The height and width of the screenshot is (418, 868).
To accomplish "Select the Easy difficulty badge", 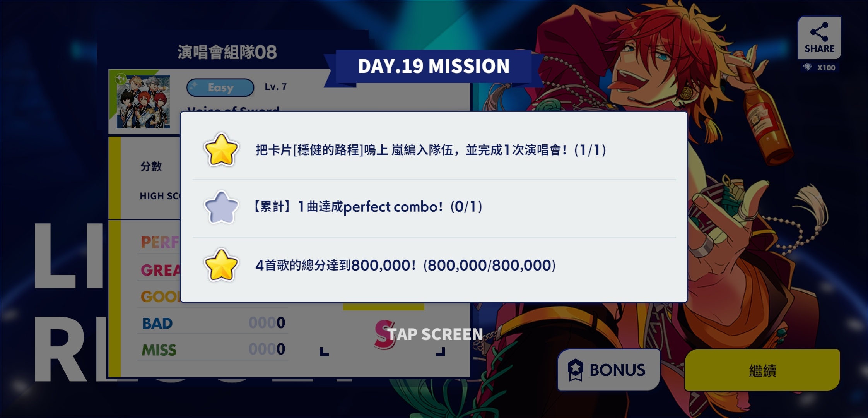I will click(x=220, y=87).
